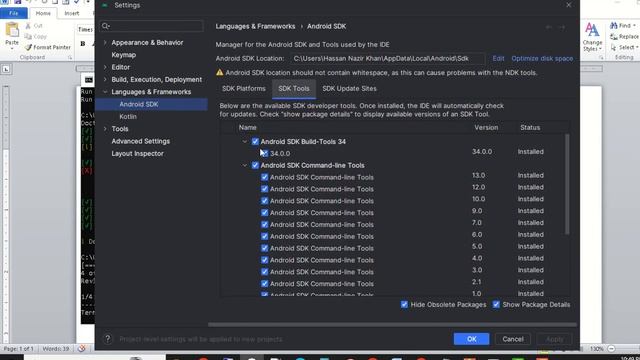Click the SDK tools list vertical scrollbar
The image size is (640, 360).
pyautogui.click(x=567, y=184)
